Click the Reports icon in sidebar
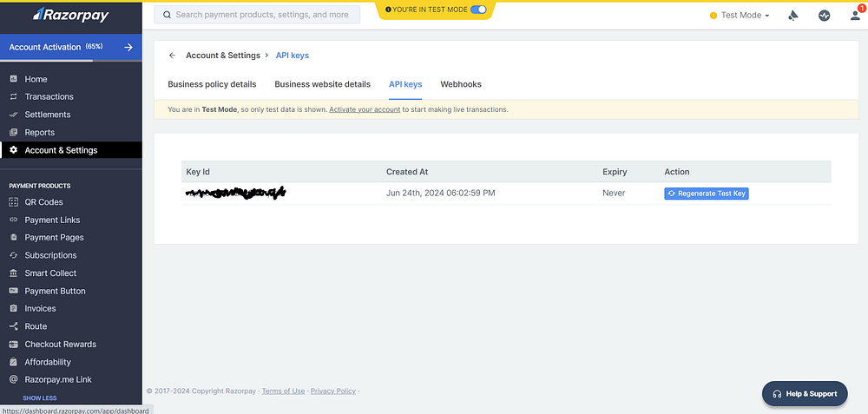 pos(14,132)
